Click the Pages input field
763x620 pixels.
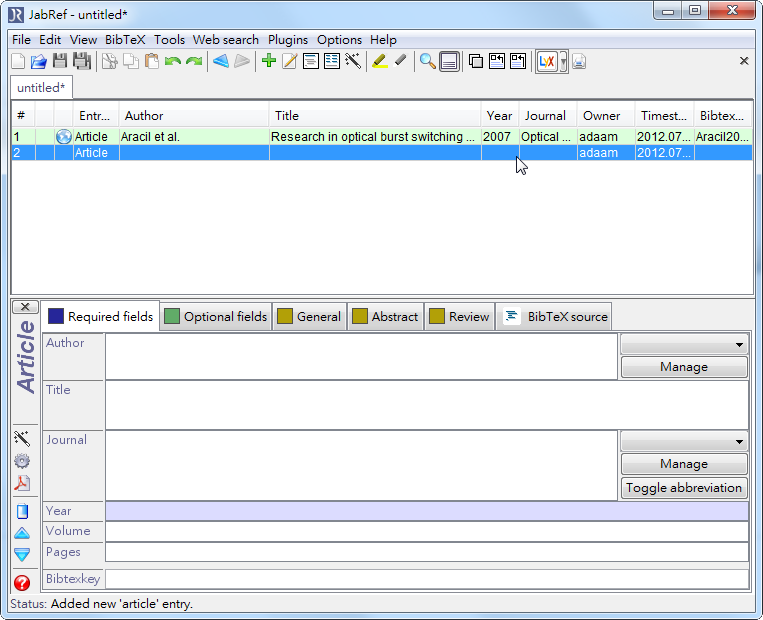[x=427, y=552]
